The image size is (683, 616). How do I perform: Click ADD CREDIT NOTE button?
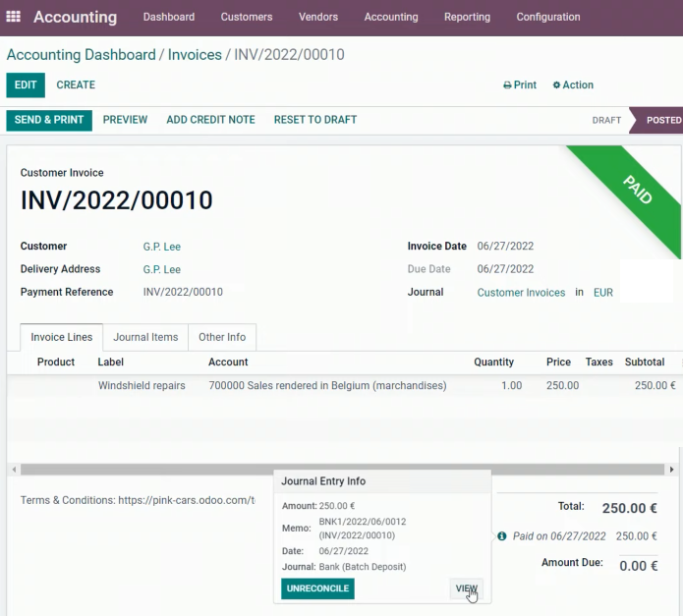(x=211, y=120)
